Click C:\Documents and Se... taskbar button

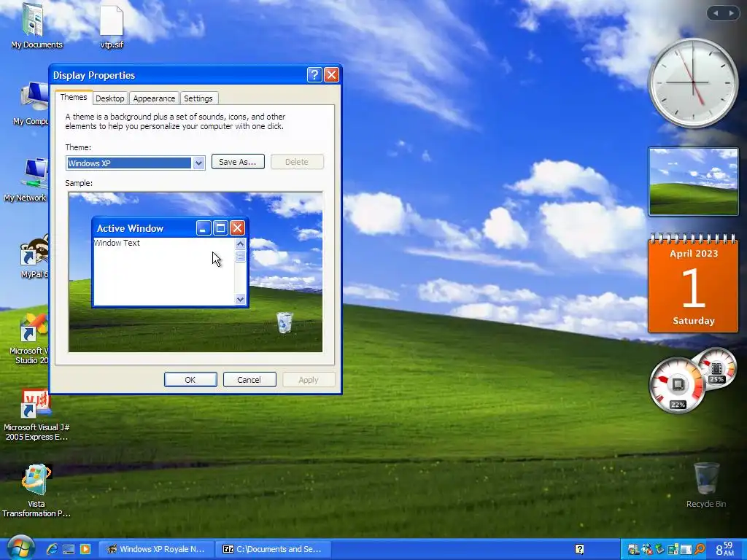tap(274, 549)
